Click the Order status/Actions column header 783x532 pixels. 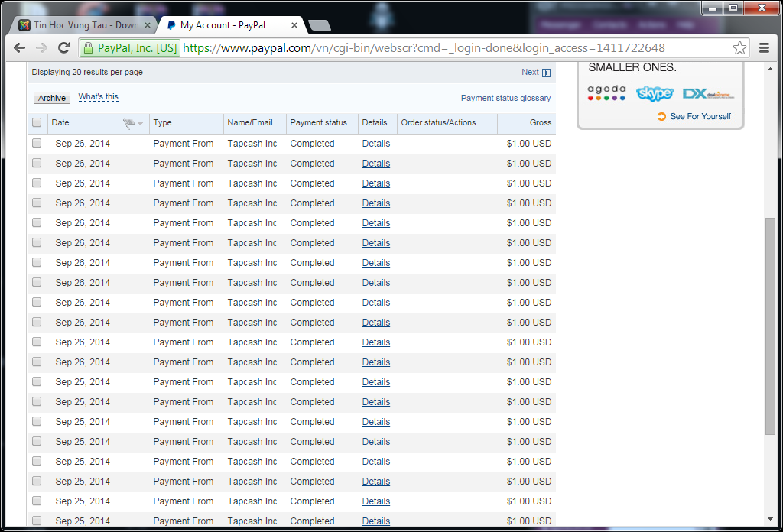tap(438, 123)
